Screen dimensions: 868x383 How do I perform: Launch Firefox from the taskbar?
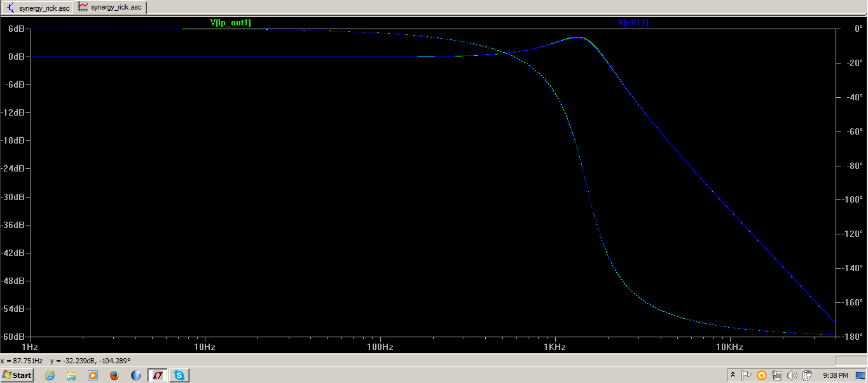point(114,375)
